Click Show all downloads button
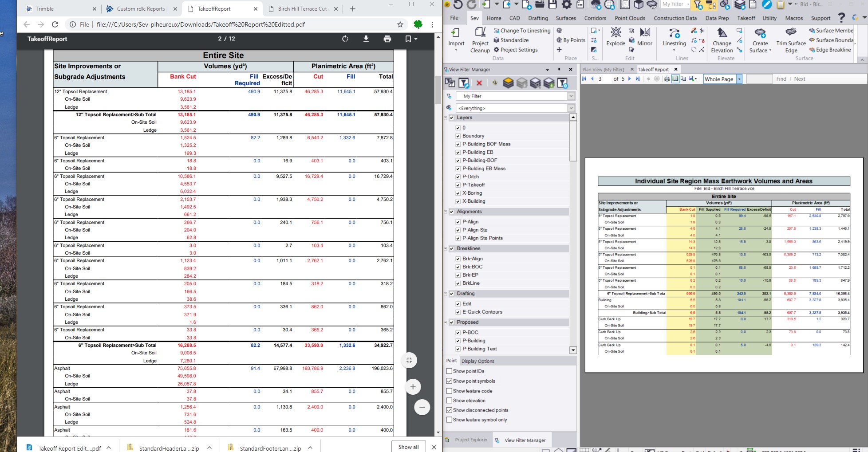 click(408, 447)
